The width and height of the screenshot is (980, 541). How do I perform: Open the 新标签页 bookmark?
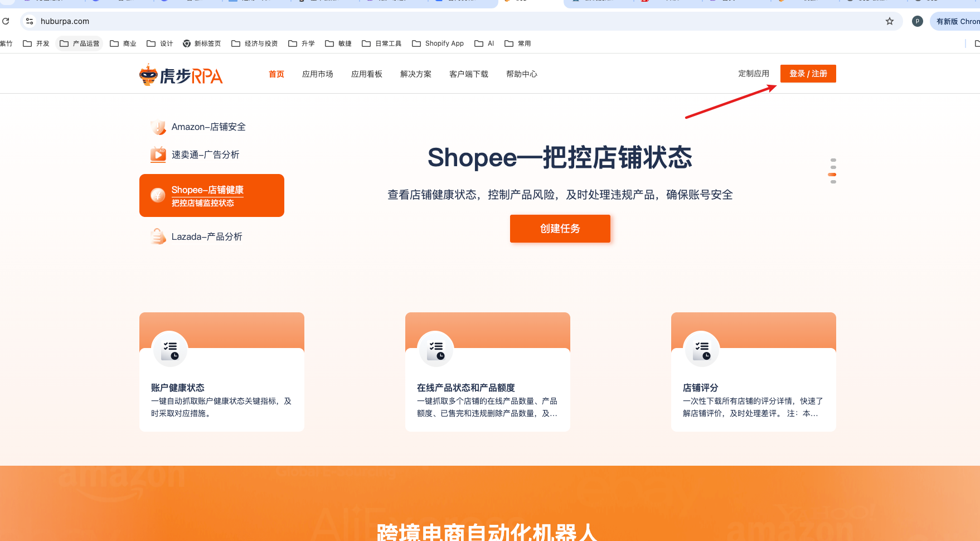(202, 44)
